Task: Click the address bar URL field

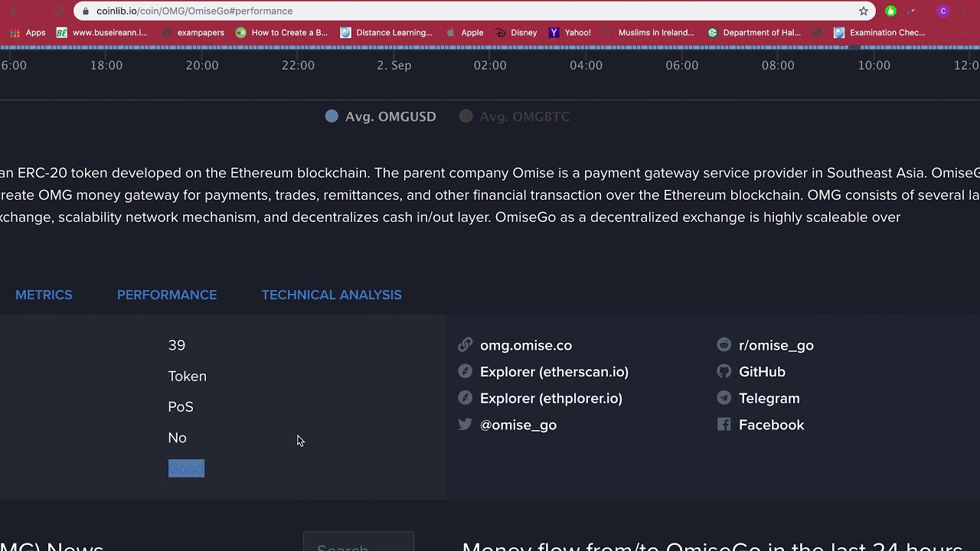Action: (x=475, y=11)
